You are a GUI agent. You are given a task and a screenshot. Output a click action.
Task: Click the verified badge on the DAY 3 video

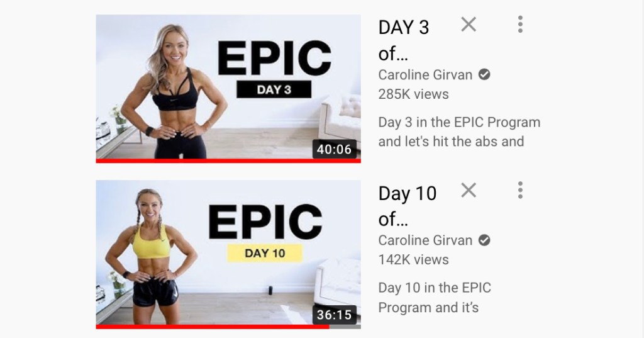click(x=485, y=75)
